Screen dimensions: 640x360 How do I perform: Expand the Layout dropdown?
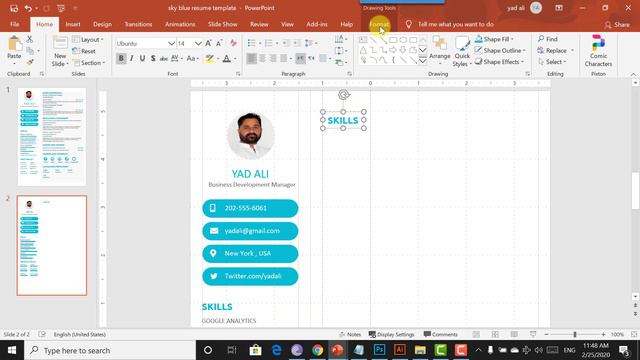pos(88,40)
